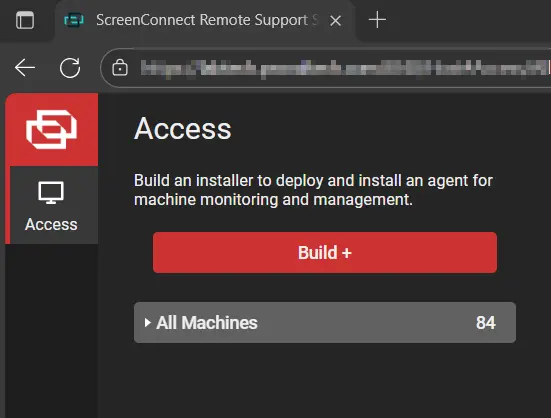Open a new browser tab
Viewport: 551px width, 418px height.
[x=377, y=20]
